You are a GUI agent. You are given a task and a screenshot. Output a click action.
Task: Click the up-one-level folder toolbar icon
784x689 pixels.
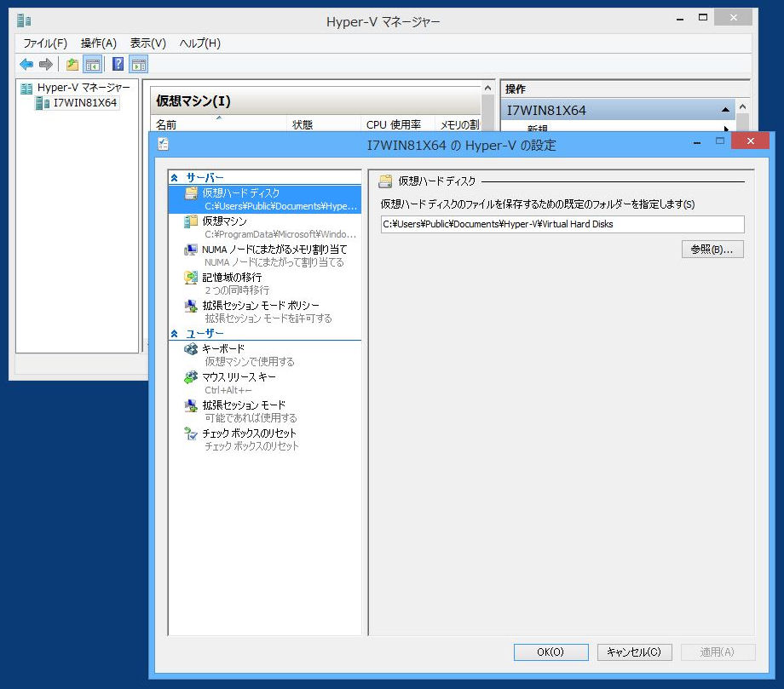click(72, 65)
